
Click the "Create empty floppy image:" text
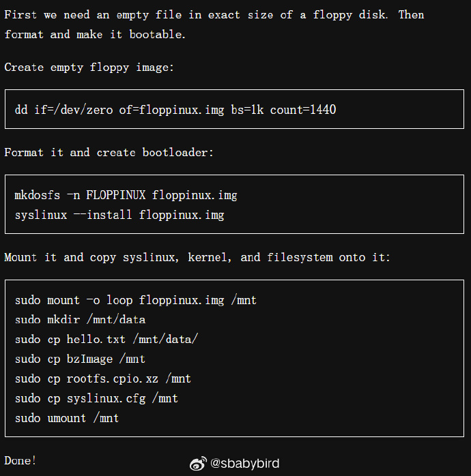pyautogui.click(x=89, y=67)
